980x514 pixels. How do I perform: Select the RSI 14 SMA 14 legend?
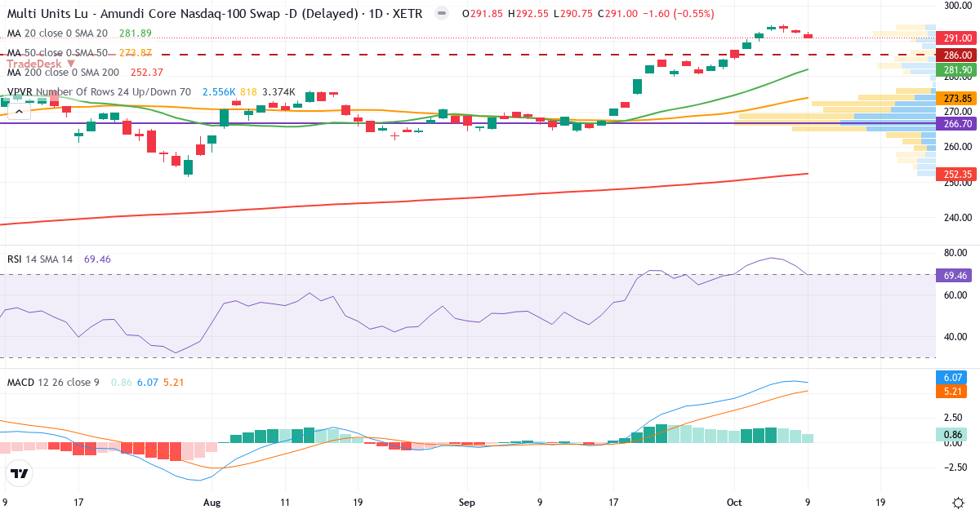point(40,259)
